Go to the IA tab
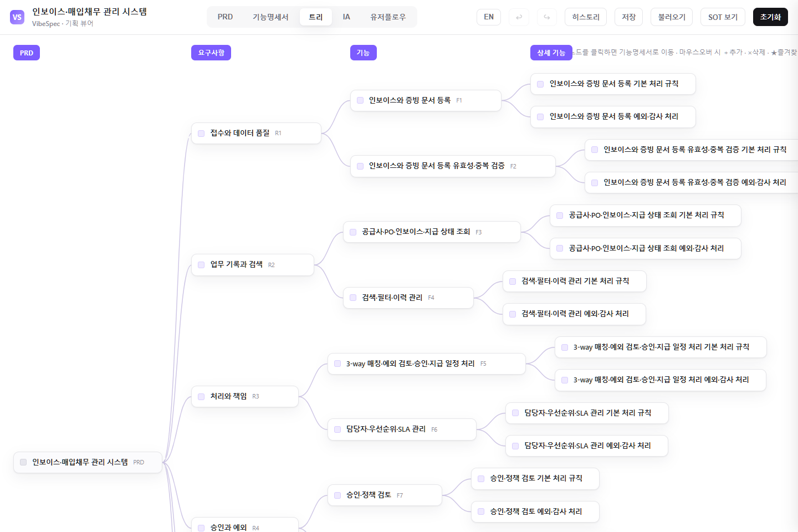 coord(346,17)
